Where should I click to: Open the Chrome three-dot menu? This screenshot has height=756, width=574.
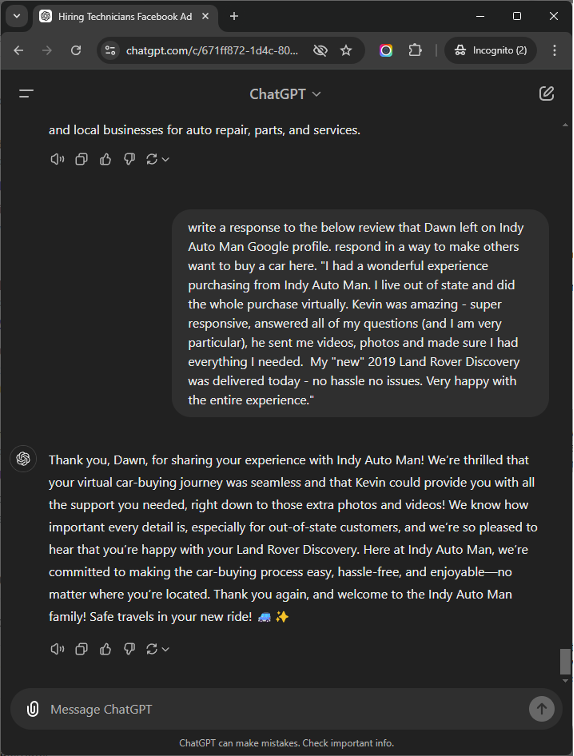pyautogui.click(x=554, y=50)
